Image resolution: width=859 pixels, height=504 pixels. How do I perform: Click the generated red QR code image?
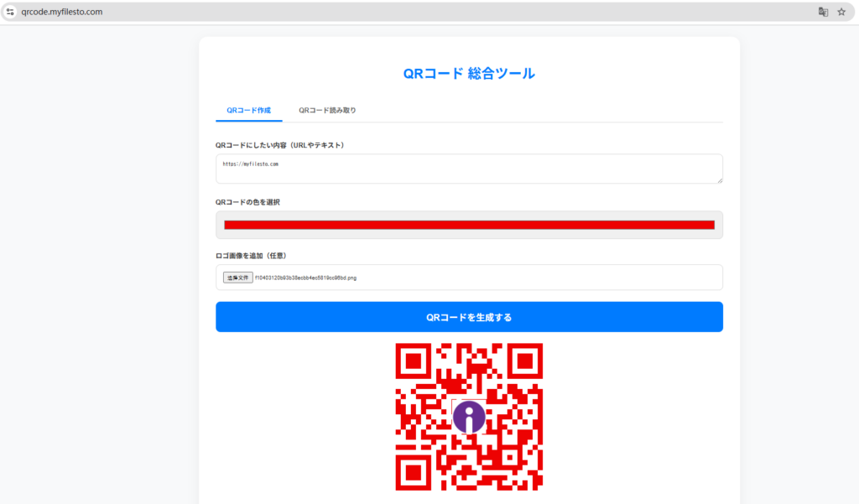(469, 417)
